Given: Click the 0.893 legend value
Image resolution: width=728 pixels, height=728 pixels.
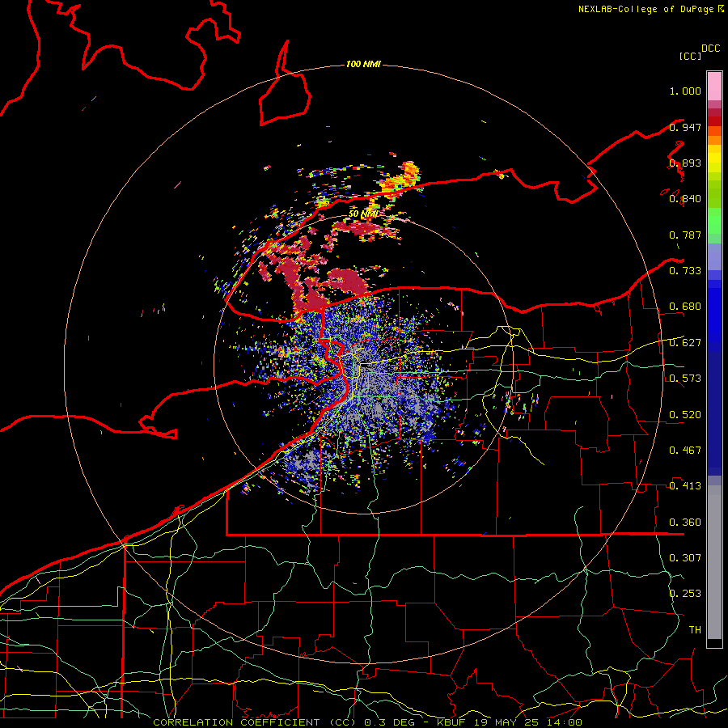Looking at the screenshot, I should (x=685, y=163).
